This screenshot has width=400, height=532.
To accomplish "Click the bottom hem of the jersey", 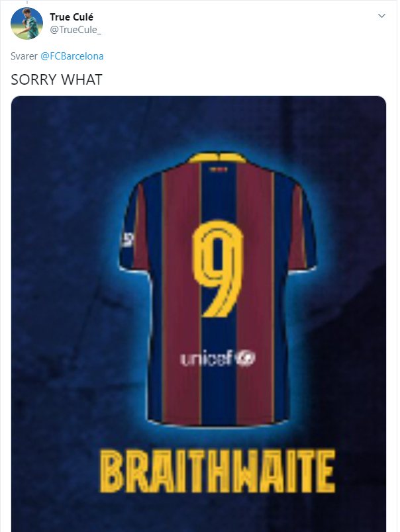I will [218, 423].
